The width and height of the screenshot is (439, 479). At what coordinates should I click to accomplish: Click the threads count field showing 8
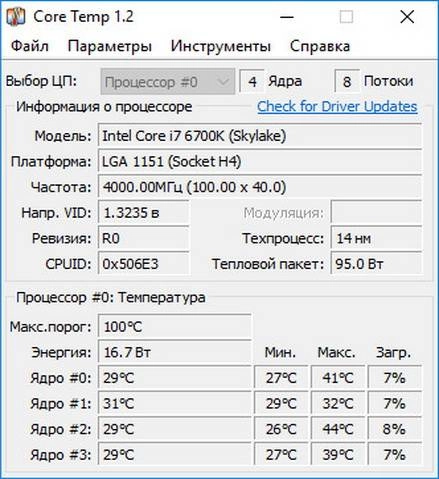coord(347,81)
